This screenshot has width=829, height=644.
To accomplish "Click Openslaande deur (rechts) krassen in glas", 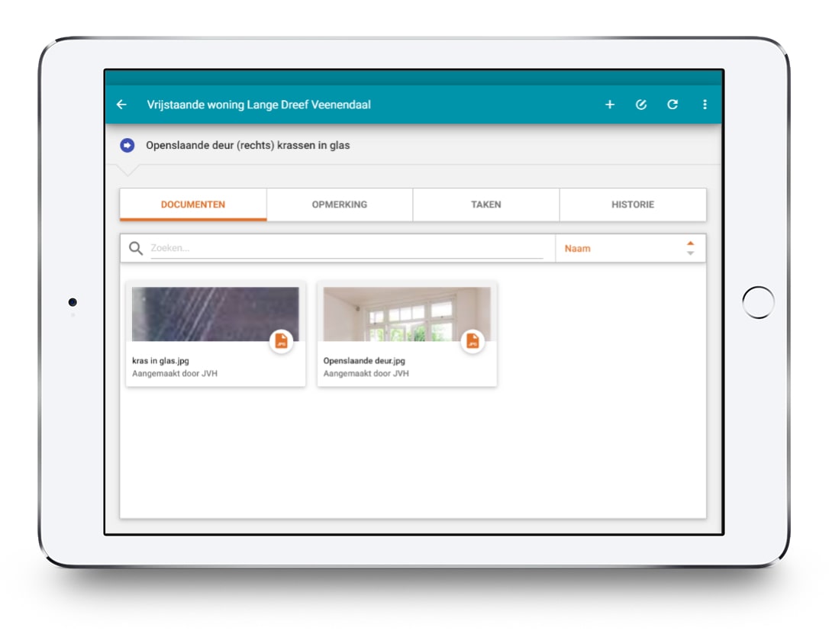I will 248,145.
